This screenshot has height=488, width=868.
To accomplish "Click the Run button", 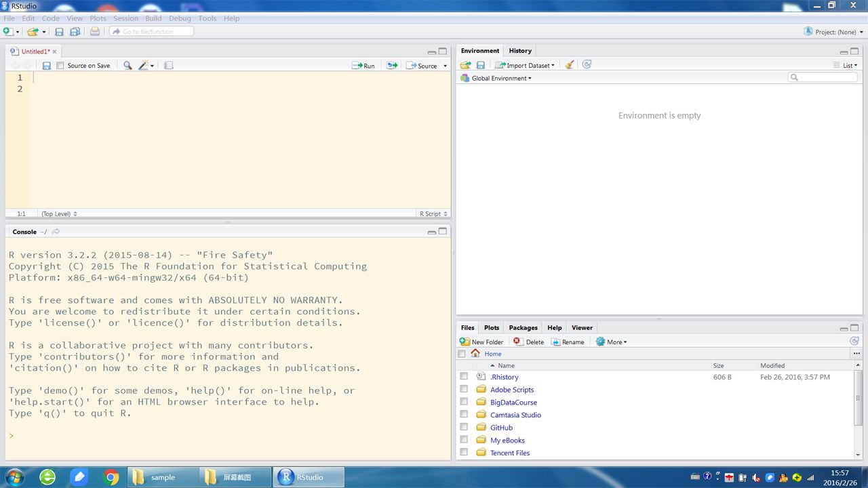I will pos(363,66).
